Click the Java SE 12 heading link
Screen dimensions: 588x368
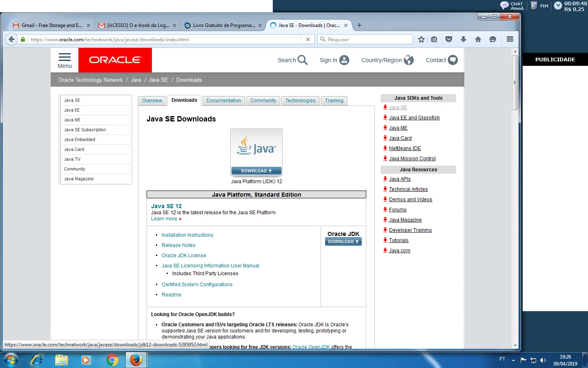pos(167,206)
